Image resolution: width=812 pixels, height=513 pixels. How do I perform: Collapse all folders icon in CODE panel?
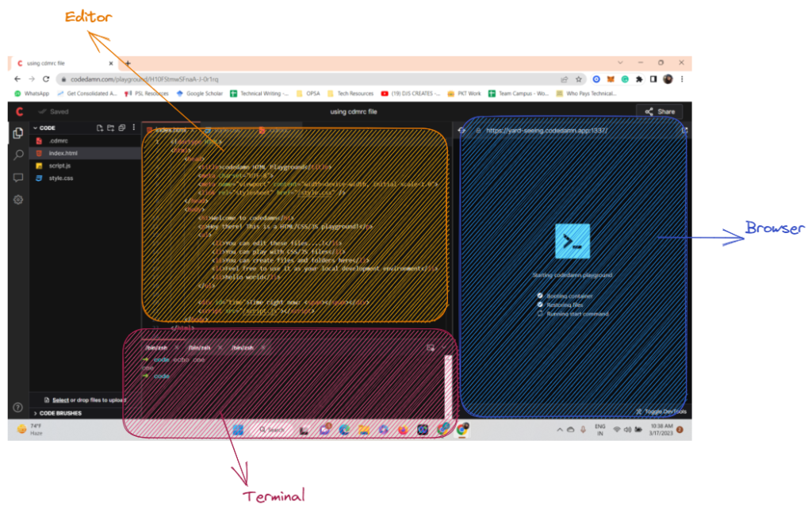point(121,128)
